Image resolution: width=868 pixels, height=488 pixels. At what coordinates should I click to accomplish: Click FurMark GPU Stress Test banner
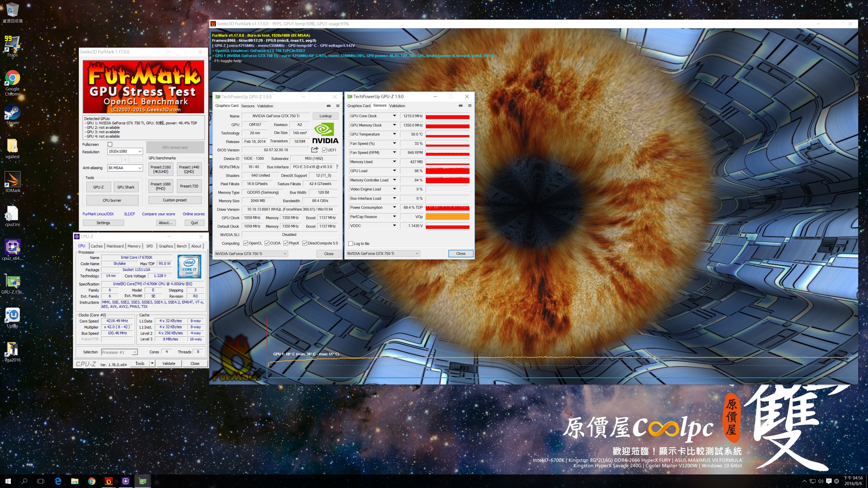click(144, 87)
